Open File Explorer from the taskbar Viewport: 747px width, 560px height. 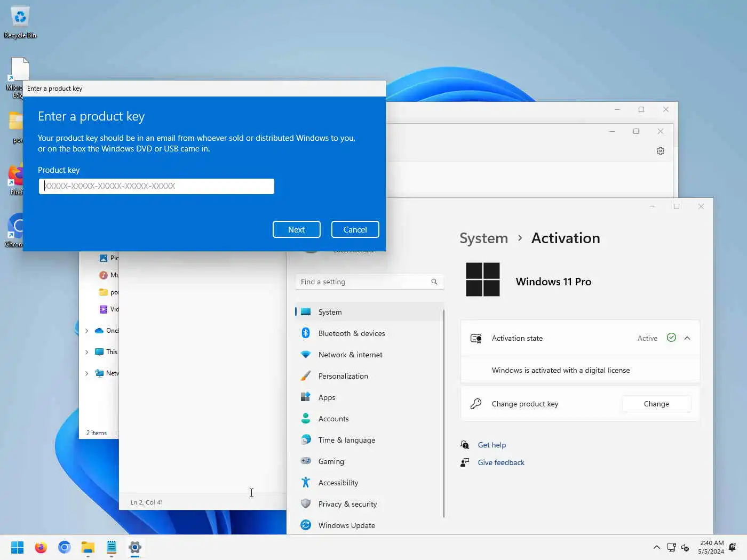coord(88,547)
